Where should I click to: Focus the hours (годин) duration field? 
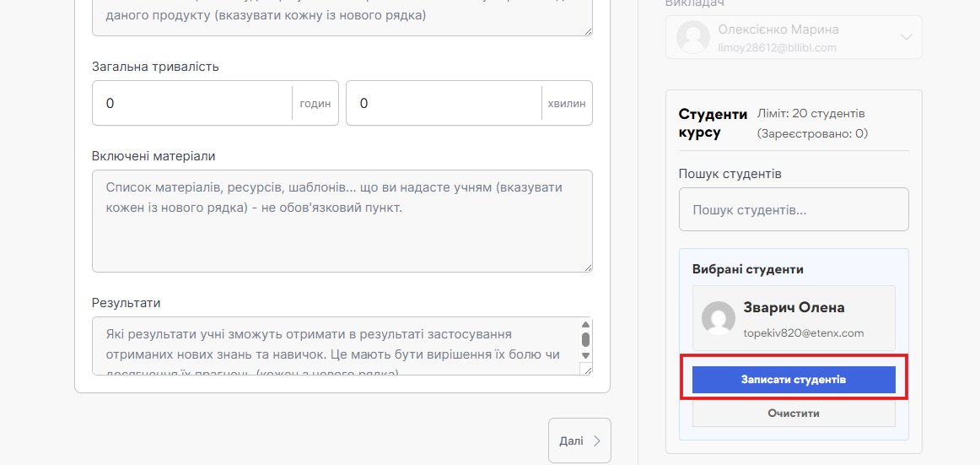pyautogui.click(x=194, y=103)
